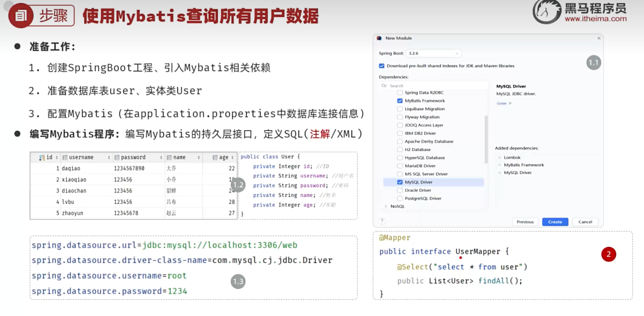Check the Flyway Migration checkbox
Viewport: 644px width, 316px height.
400,117
